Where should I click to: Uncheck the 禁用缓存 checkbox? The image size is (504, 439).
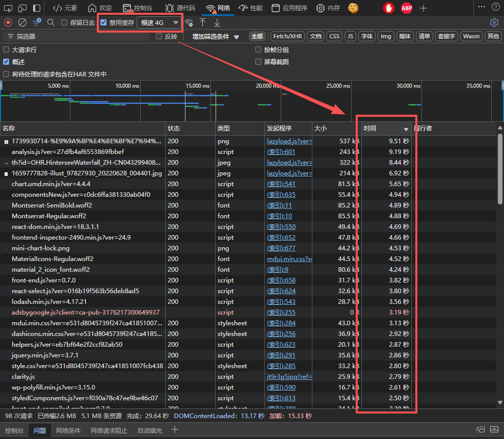[104, 22]
